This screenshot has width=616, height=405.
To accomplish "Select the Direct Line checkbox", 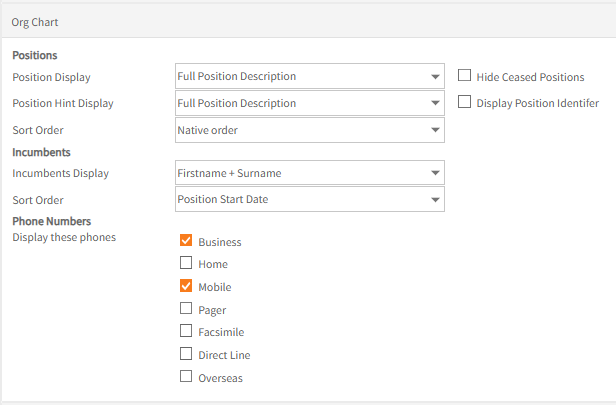I will (x=186, y=354).
